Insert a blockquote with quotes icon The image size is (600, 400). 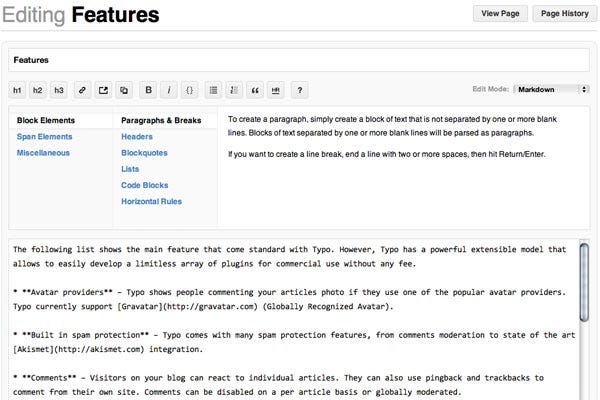point(255,90)
